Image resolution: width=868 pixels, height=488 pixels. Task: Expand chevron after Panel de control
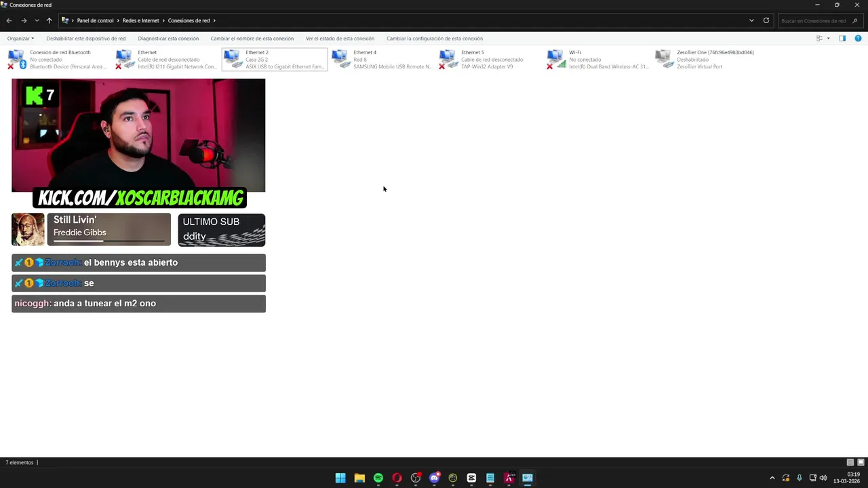118,20
